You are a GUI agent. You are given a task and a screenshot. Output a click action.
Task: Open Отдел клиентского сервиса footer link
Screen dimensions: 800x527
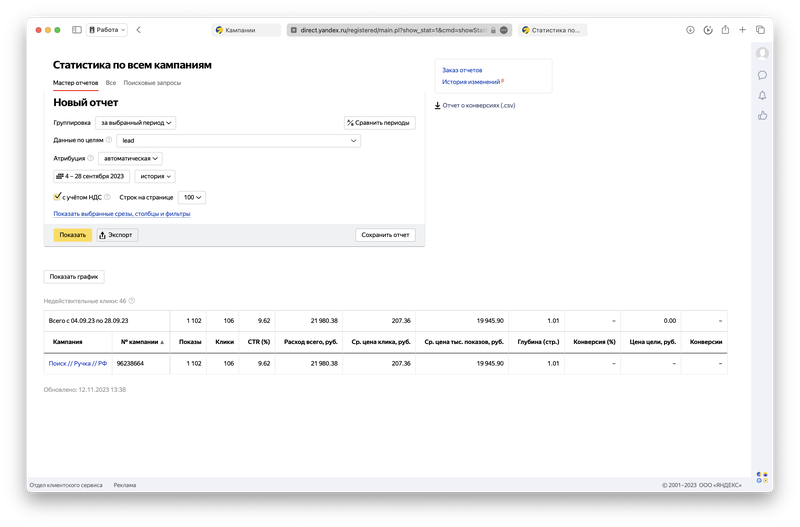[x=66, y=485]
